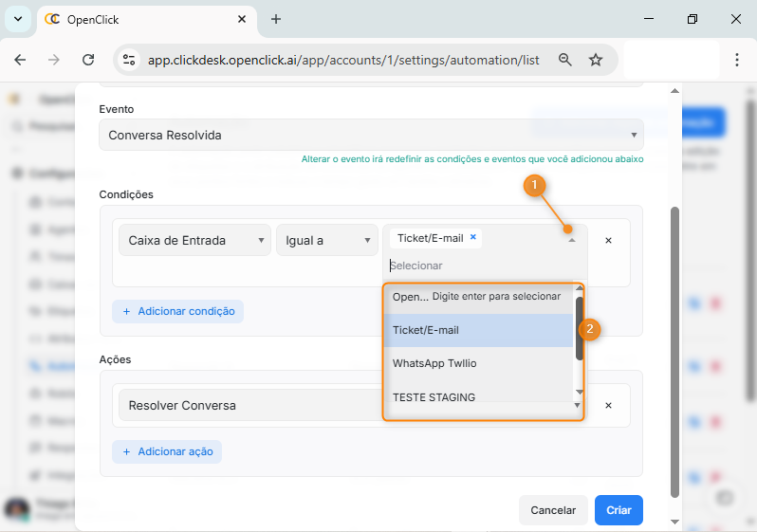Click the Adicionar condição button

coord(177,311)
